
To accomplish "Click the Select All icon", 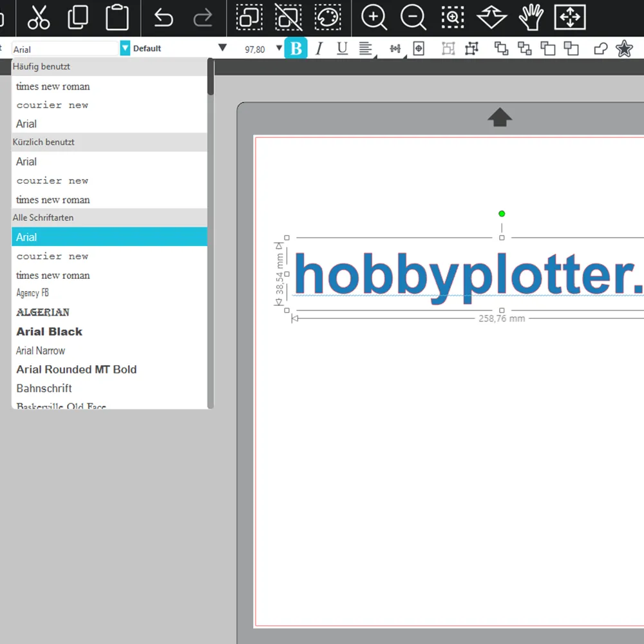I will (249, 17).
